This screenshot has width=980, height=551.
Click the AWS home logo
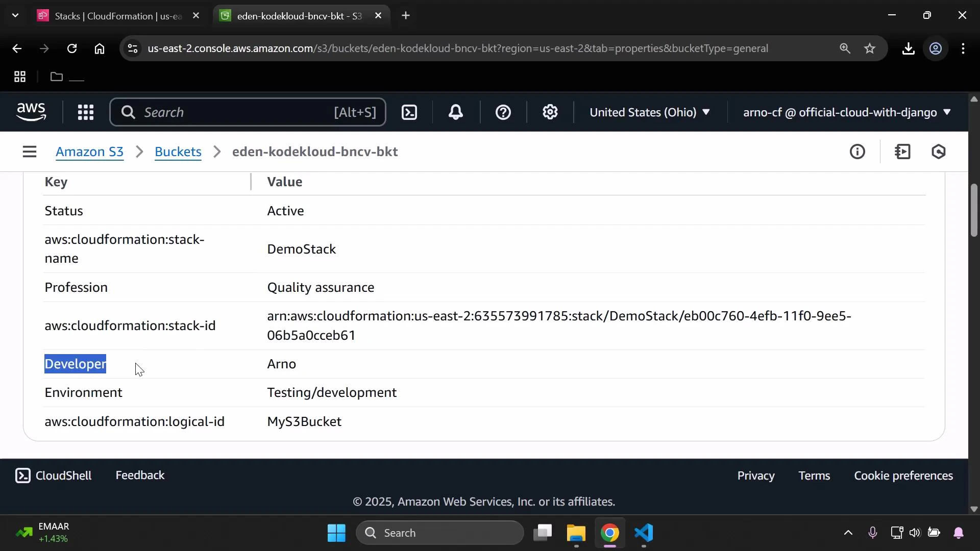point(31,112)
